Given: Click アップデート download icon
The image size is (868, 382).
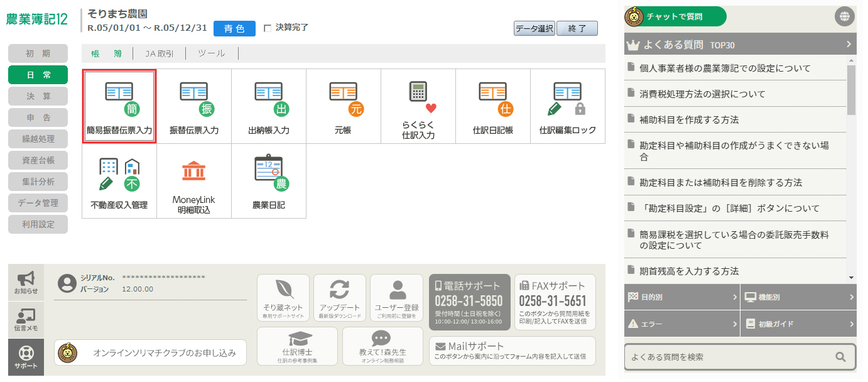Looking at the screenshot, I should click(x=340, y=298).
